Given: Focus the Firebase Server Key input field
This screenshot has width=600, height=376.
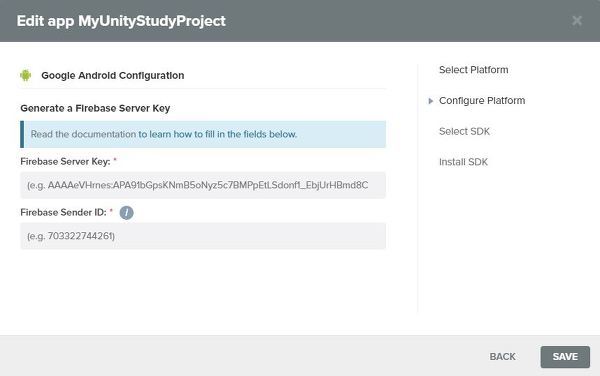Looking at the screenshot, I should pyautogui.click(x=203, y=185).
